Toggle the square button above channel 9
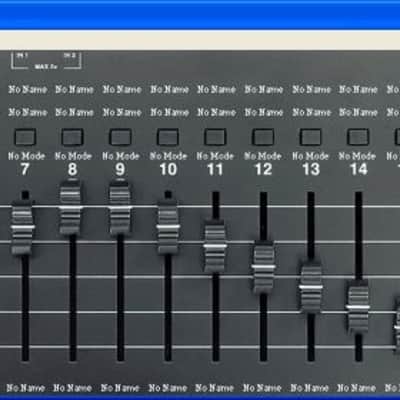 (120, 137)
